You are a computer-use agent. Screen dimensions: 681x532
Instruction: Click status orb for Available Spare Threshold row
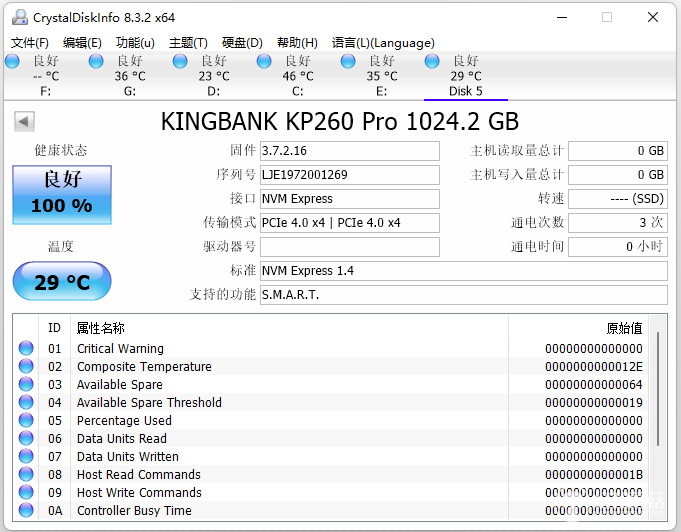(26, 402)
